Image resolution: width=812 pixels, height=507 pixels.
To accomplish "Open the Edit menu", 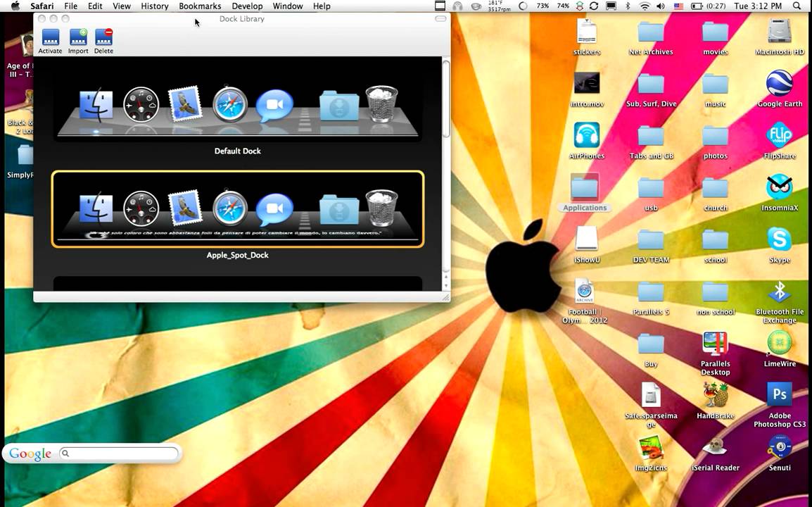I will (x=95, y=6).
